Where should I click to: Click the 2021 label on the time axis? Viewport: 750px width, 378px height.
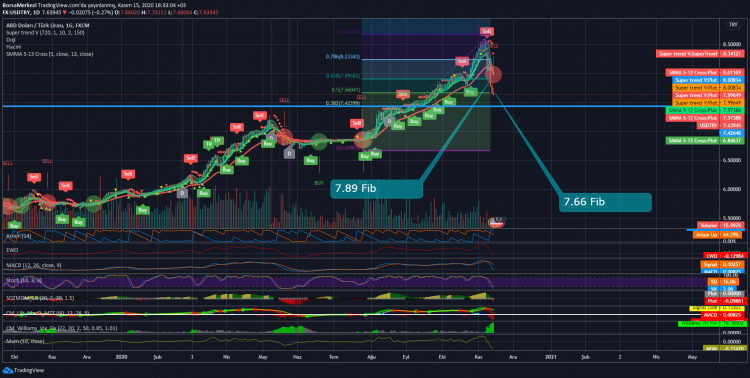pos(551,357)
